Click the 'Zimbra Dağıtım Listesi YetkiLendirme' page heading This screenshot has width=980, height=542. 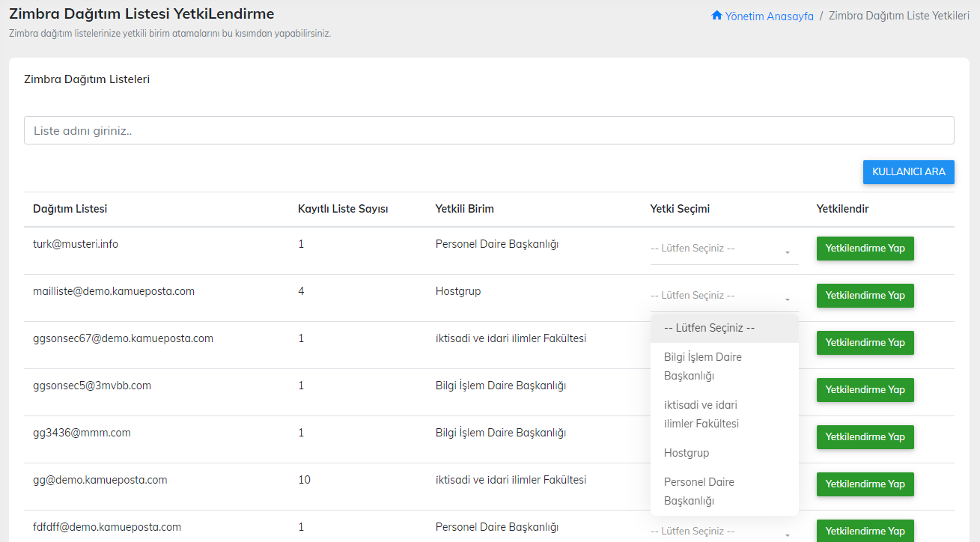click(141, 13)
